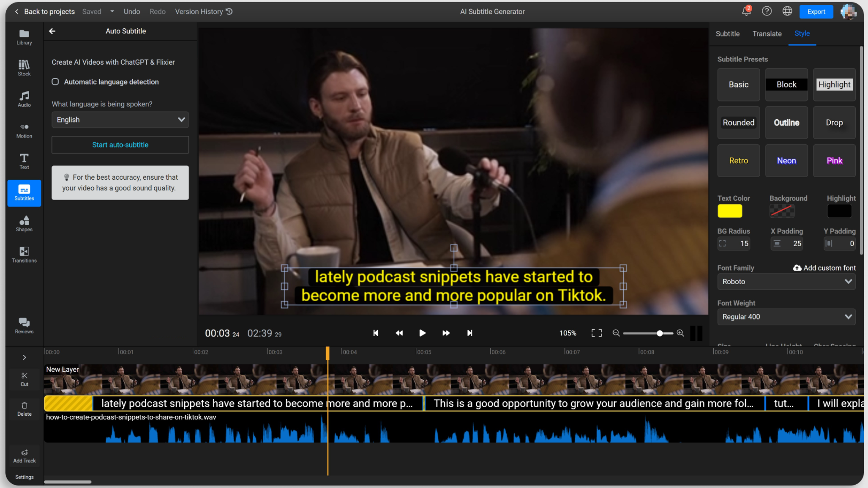This screenshot has height=488, width=868.
Task: Toggle fullscreen preview icon
Action: (x=596, y=333)
